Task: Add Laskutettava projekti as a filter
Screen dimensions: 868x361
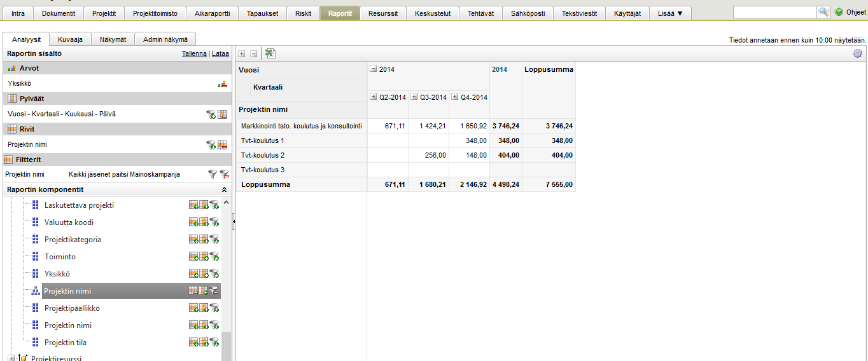Action: click(x=214, y=205)
